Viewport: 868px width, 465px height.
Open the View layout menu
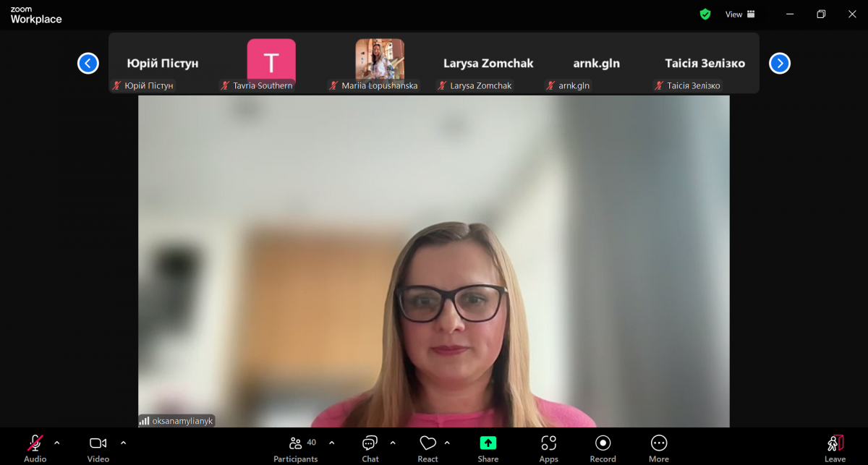tap(740, 14)
